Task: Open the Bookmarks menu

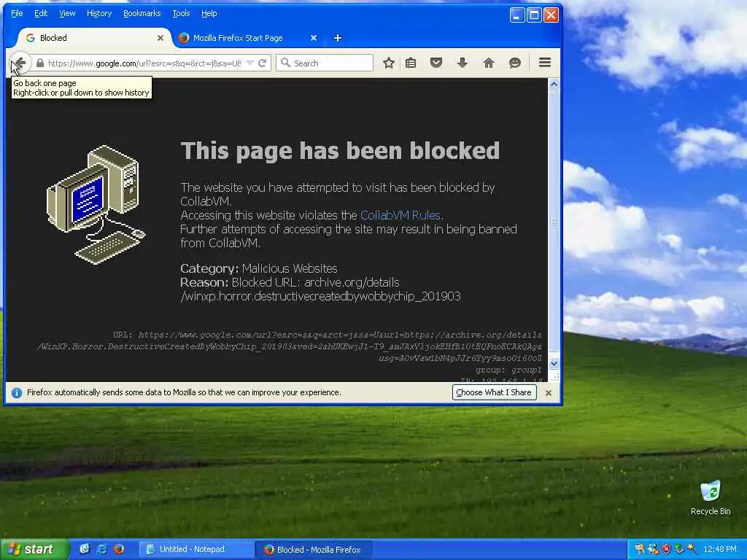Action: (x=142, y=13)
